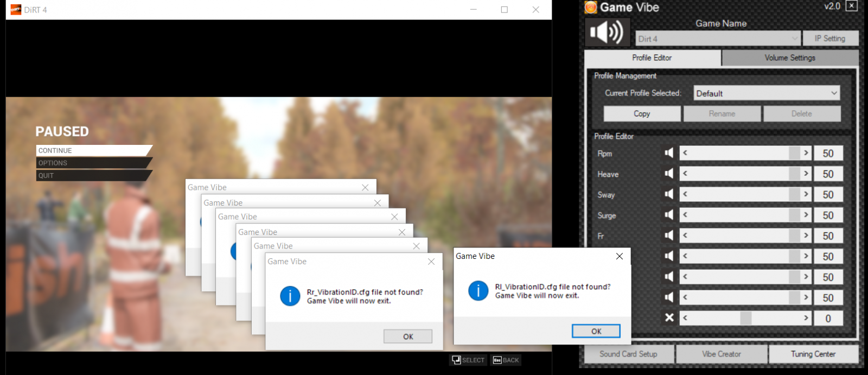
Task: Confirm OK in the Rl_VibrationID dialog
Action: click(596, 331)
